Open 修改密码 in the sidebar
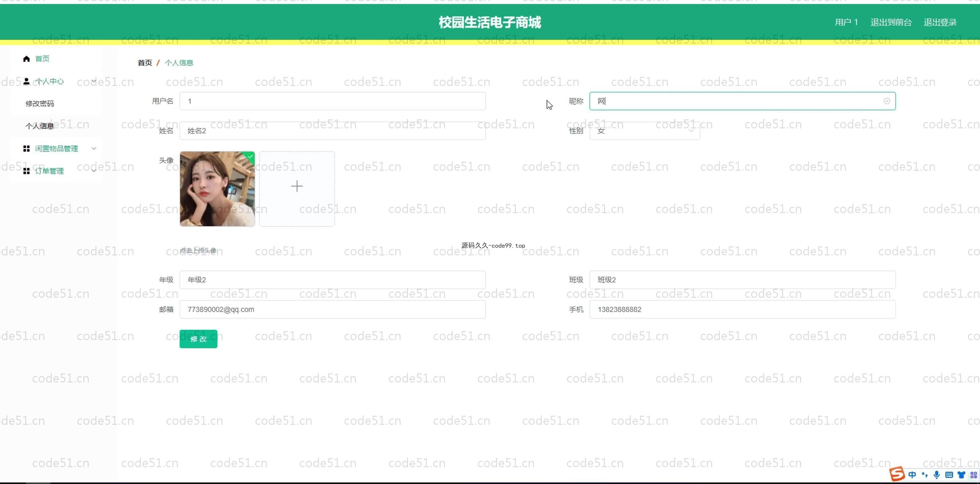 tap(40, 104)
